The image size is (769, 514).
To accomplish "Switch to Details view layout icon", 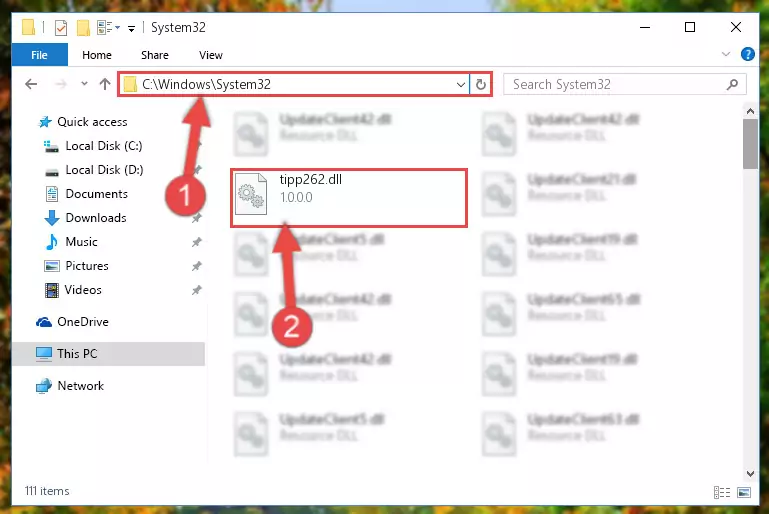I will pos(722,492).
